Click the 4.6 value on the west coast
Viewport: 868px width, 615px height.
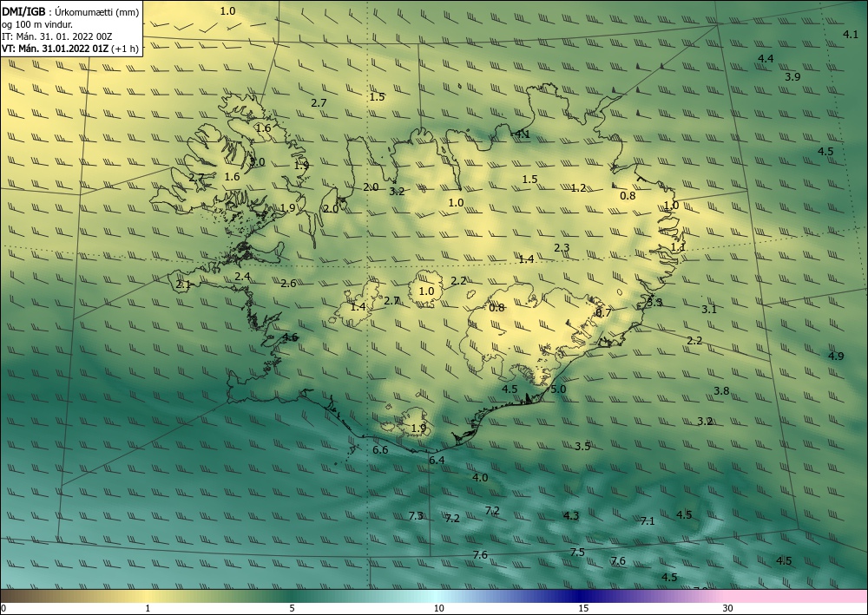click(290, 337)
